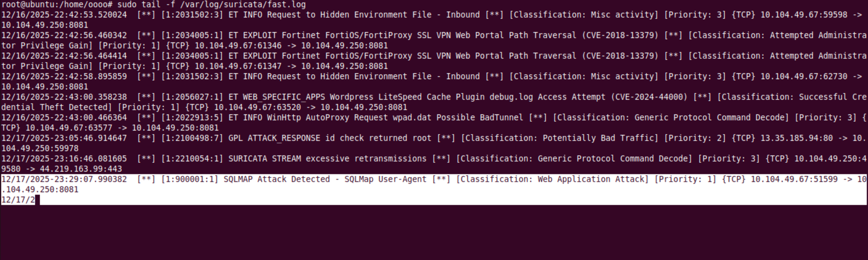
Task: Click the signature ID 1:2210054:1
Action: (x=192, y=159)
